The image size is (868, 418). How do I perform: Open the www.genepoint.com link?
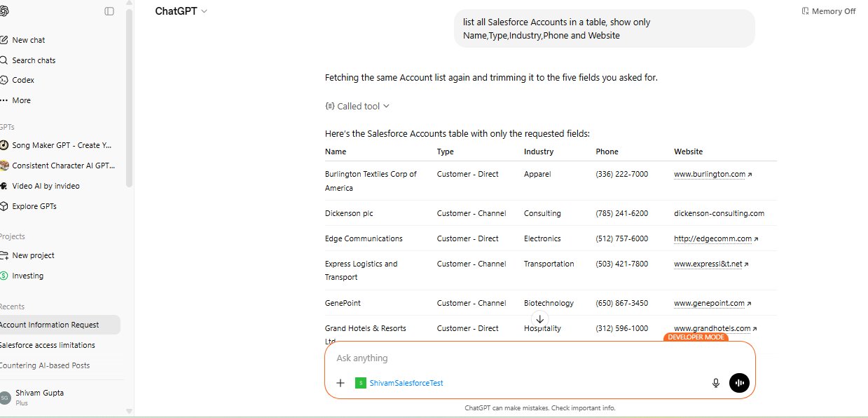[x=710, y=303]
